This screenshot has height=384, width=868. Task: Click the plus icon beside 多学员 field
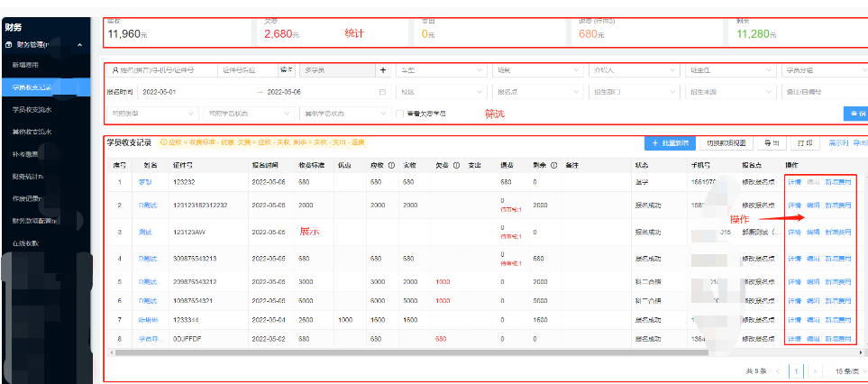383,70
